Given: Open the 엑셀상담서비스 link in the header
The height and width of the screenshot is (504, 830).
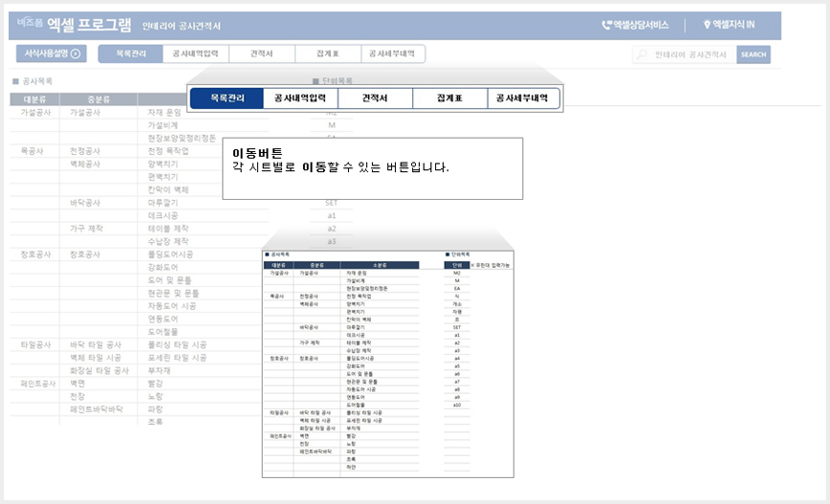Looking at the screenshot, I should pyautogui.click(x=635, y=25).
